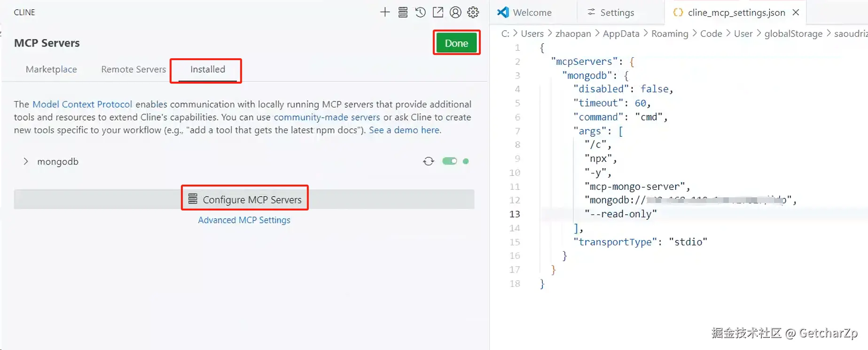Click line number 13 in the gutter
This screenshot has height=350, width=868.
point(515,214)
